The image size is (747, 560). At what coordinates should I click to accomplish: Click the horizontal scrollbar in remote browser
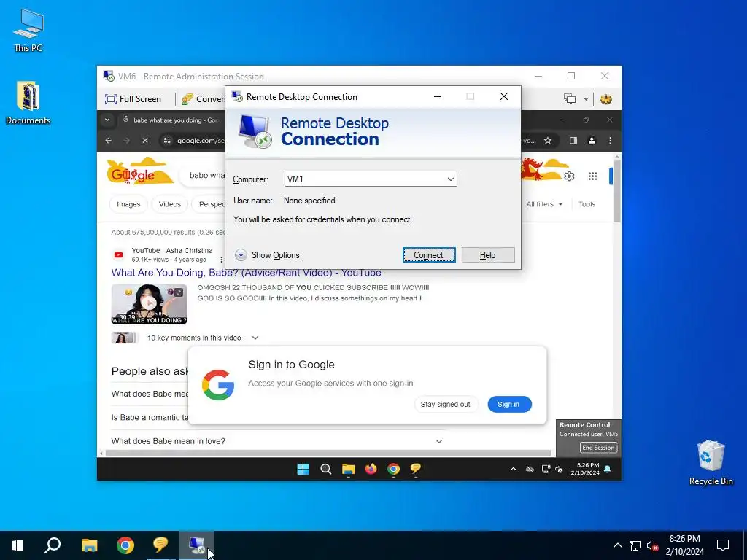pyautogui.click(x=329, y=454)
